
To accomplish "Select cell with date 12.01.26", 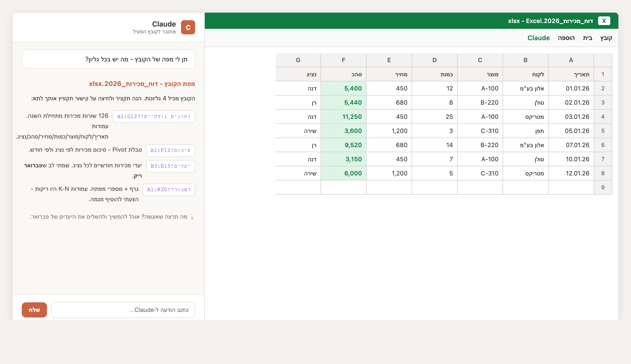I will click(571, 173).
